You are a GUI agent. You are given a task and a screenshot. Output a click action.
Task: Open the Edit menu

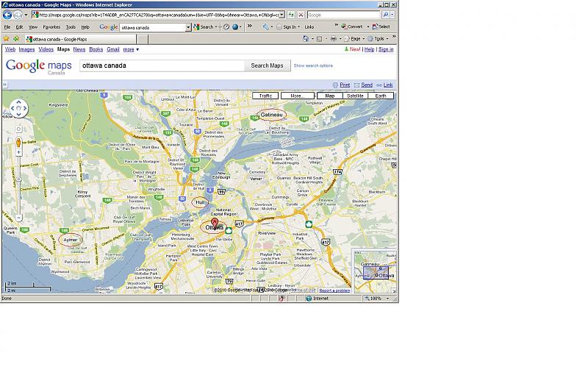(20, 27)
